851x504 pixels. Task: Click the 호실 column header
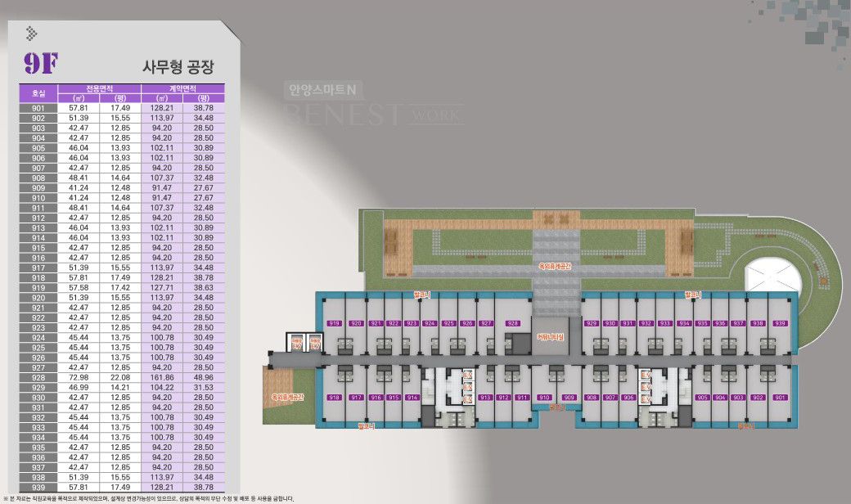tap(38, 92)
